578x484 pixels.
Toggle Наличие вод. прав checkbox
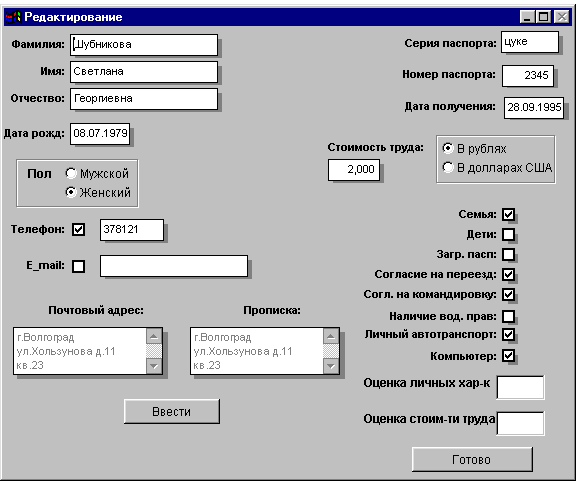[x=509, y=316]
